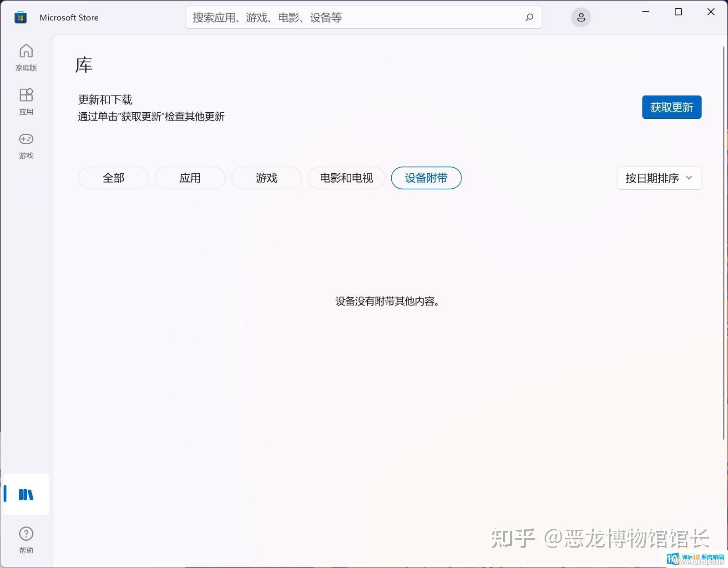This screenshot has width=728, height=568.
Task: Close the Microsoft Store window
Action: point(711,12)
